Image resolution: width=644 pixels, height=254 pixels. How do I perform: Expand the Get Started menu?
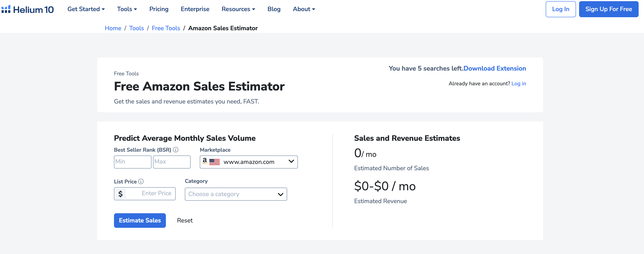(x=86, y=9)
